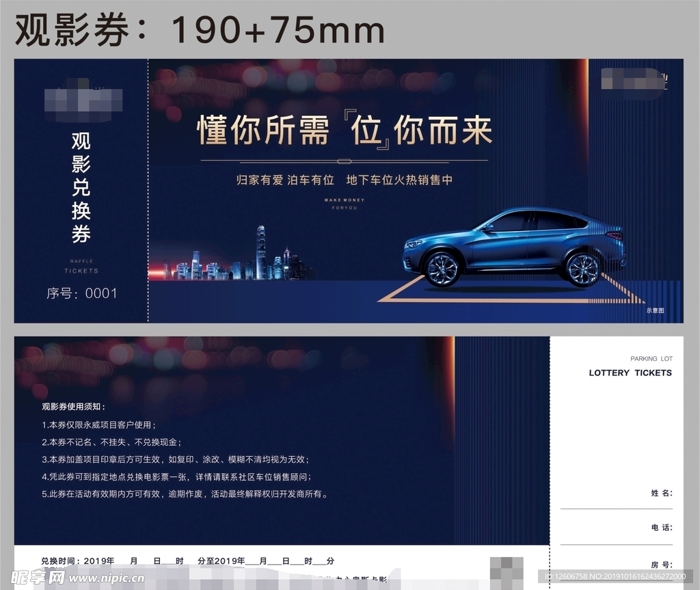Click the gold divider ornament under headline
This screenshot has height=590, width=700.
(345, 161)
